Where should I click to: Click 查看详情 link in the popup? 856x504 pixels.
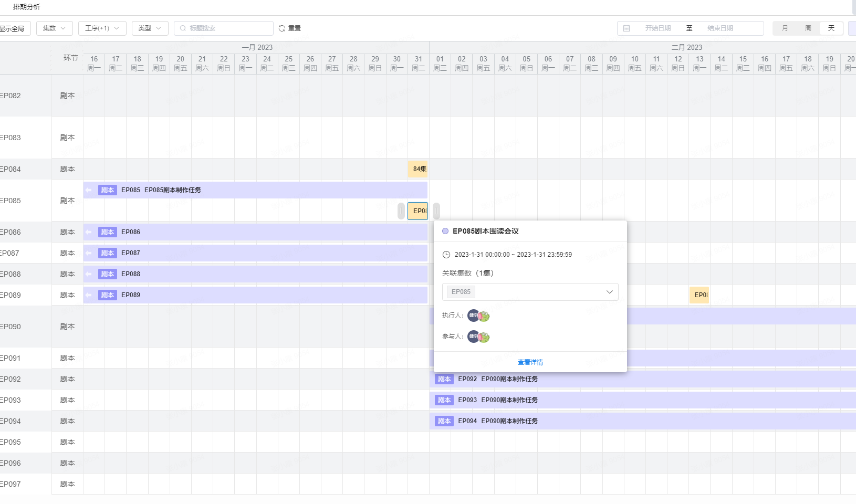coord(530,362)
